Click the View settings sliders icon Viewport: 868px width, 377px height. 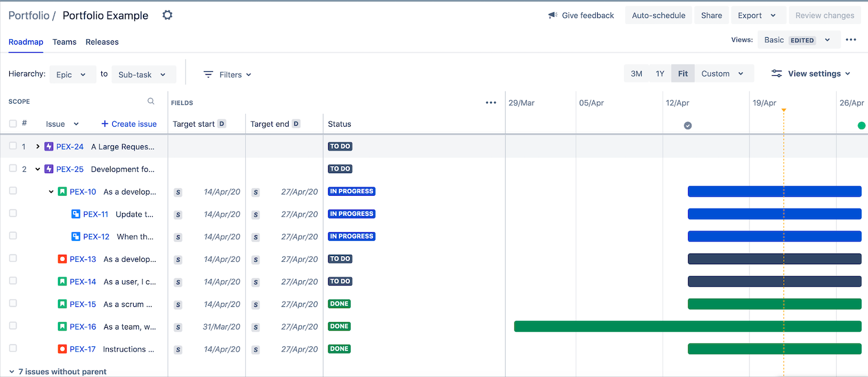click(x=777, y=74)
